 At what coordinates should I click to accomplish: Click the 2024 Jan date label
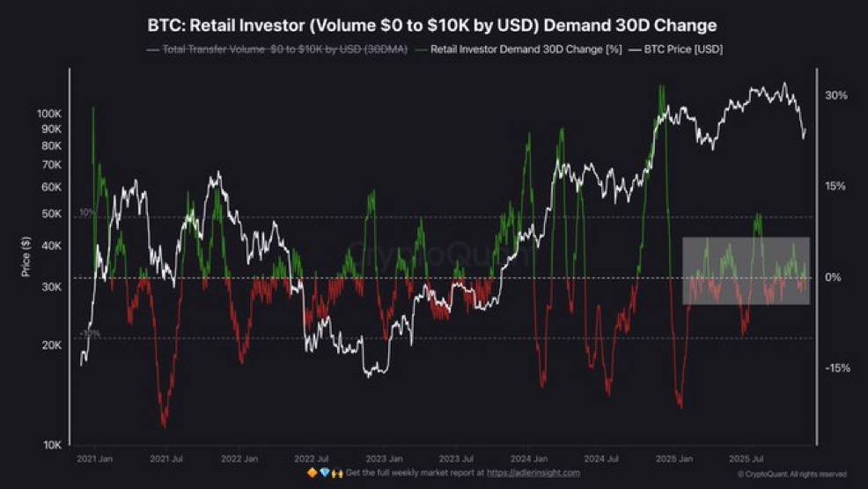point(529,458)
